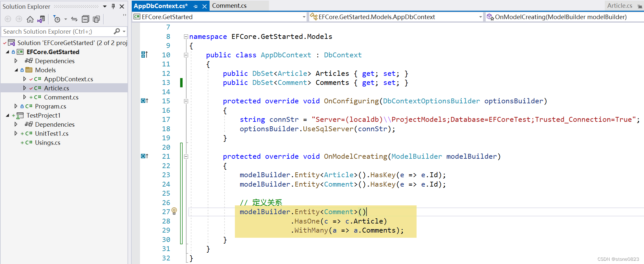The width and height of the screenshot is (644, 264).
Task: Expand Dependencies under EFCore.GetStarted
Action: click(x=16, y=61)
